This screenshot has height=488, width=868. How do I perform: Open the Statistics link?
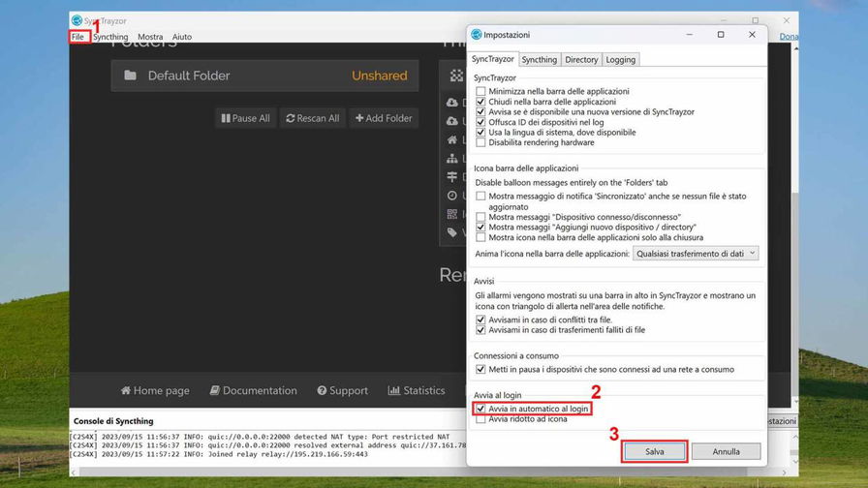click(417, 390)
